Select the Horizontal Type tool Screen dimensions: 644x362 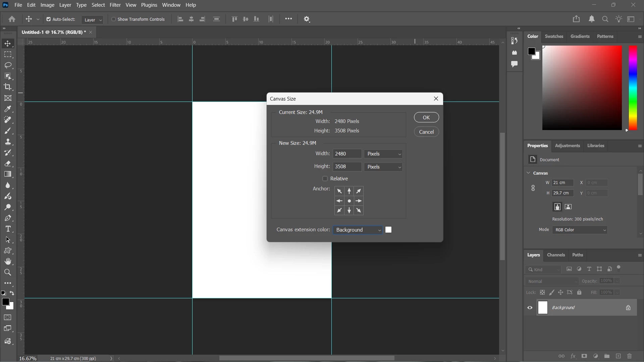click(x=8, y=229)
